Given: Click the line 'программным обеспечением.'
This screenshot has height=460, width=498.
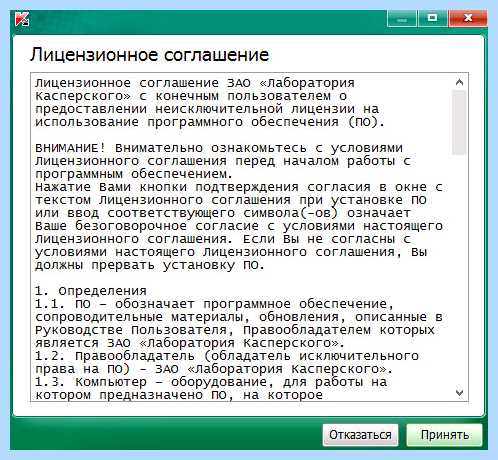Looking at the screenshot, I should coord(134,174).
